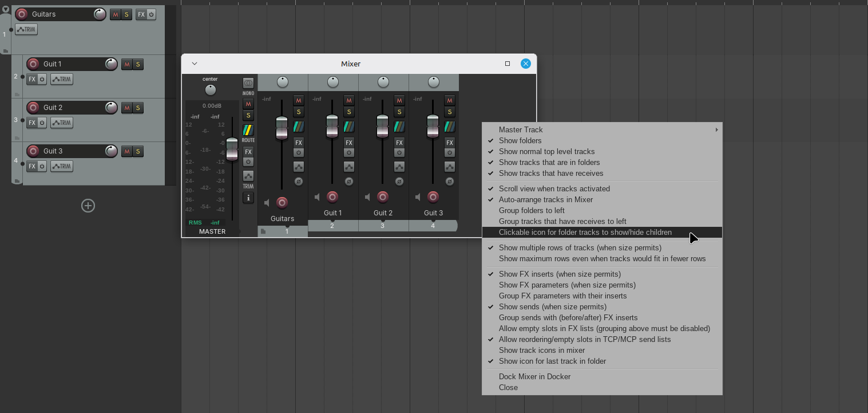Invert phase on the Guitars mixer strip
This screenshot has height=413, width=868.
pos(299,182)
